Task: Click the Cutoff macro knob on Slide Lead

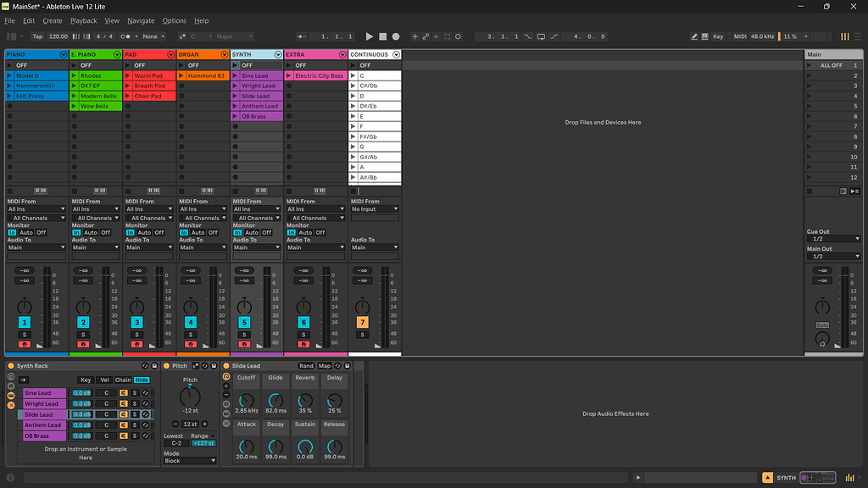Action: pyautogui.click(x=246, y=402)
